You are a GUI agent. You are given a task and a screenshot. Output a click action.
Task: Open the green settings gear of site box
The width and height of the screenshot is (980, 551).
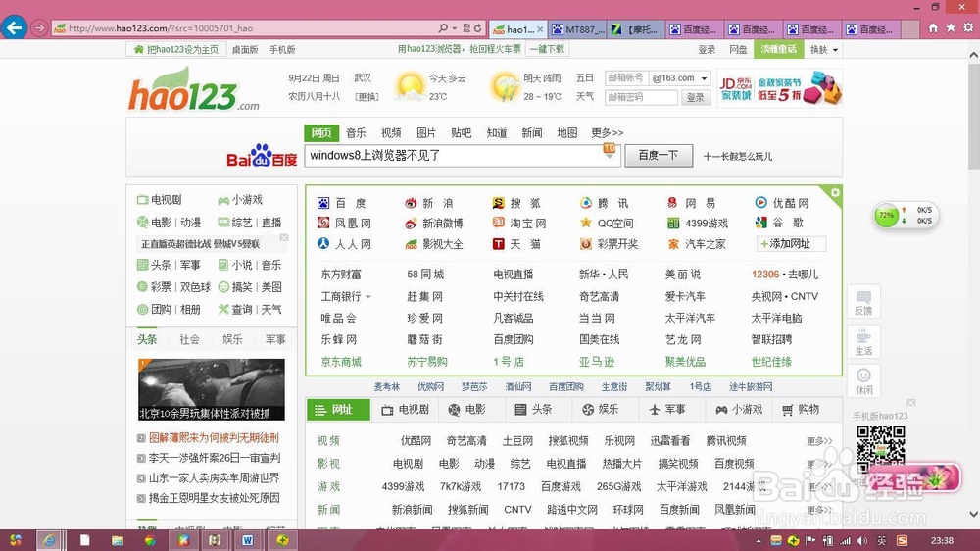tap(835, 192)
